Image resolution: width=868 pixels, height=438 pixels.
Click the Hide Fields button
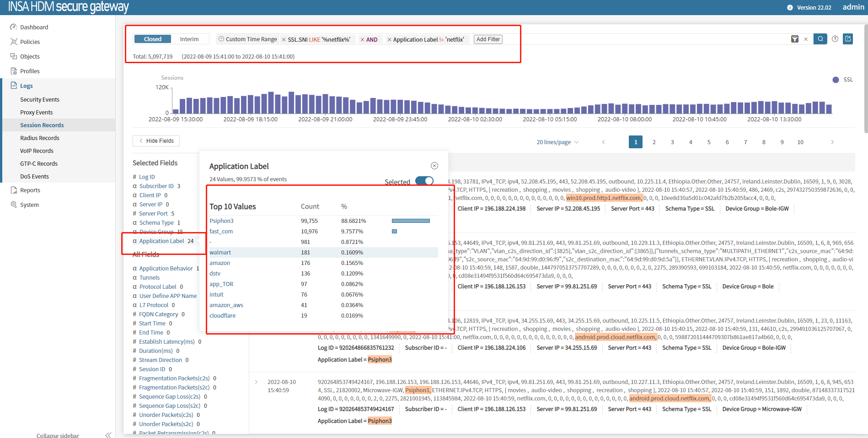[156, 141]
